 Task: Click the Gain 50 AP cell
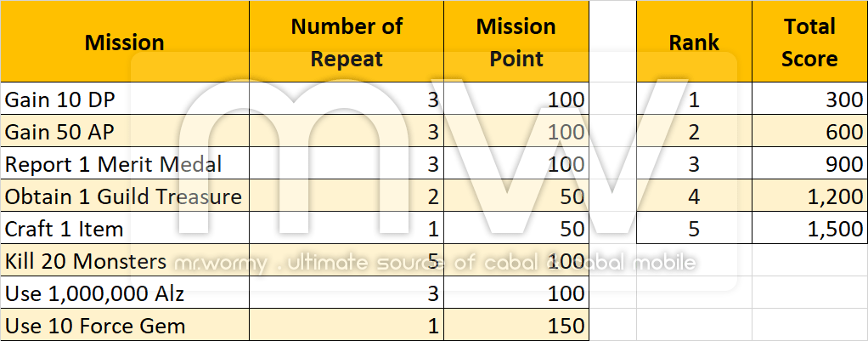click(125, 132)
